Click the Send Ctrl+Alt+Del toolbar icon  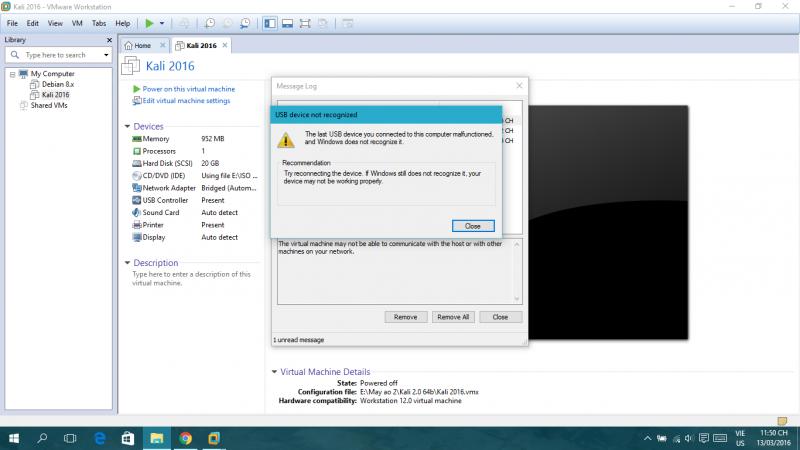pos(184,23)
